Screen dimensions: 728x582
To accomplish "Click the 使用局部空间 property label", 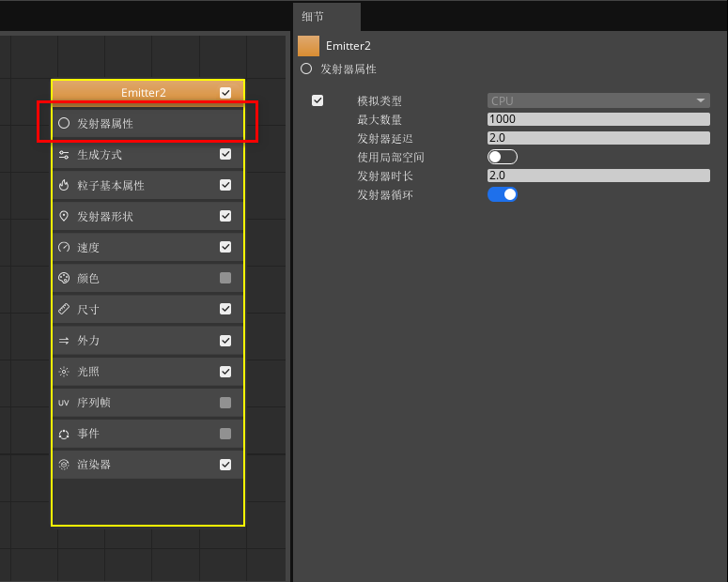I will pyautogui.click(x=391, y=158).
